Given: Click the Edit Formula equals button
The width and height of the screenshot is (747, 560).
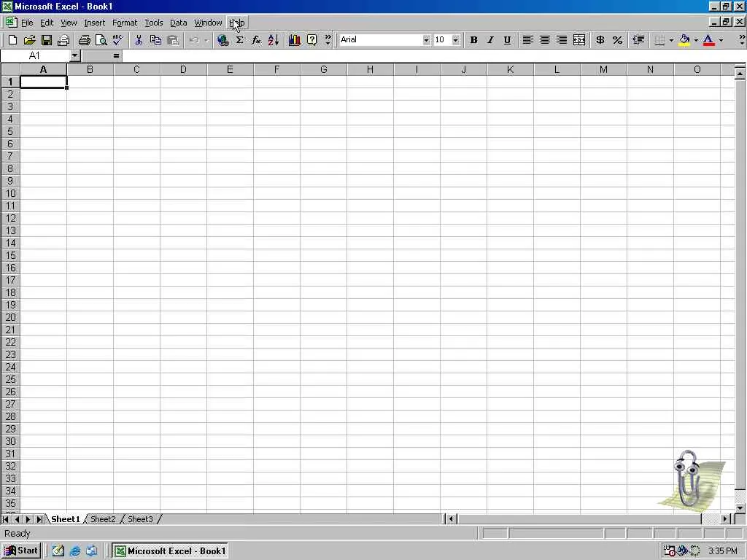Looking at the screenshot, I should (x=116, y=55).
